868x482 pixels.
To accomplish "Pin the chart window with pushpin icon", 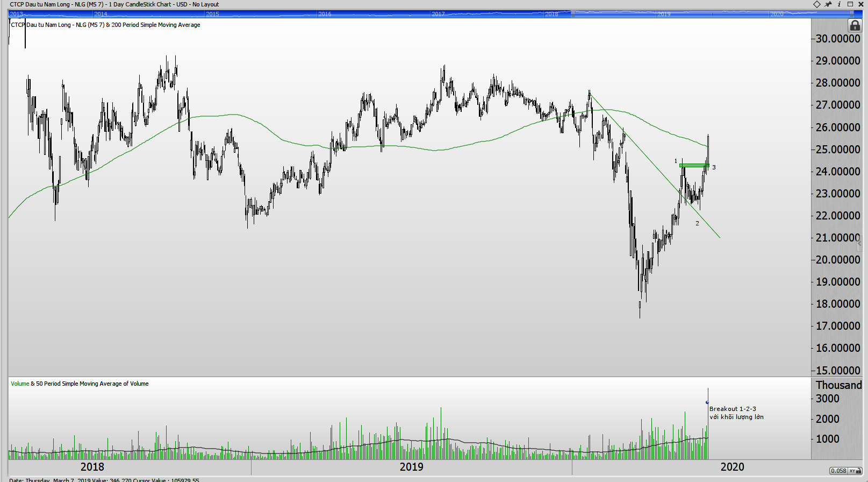I will click(828, 4).
